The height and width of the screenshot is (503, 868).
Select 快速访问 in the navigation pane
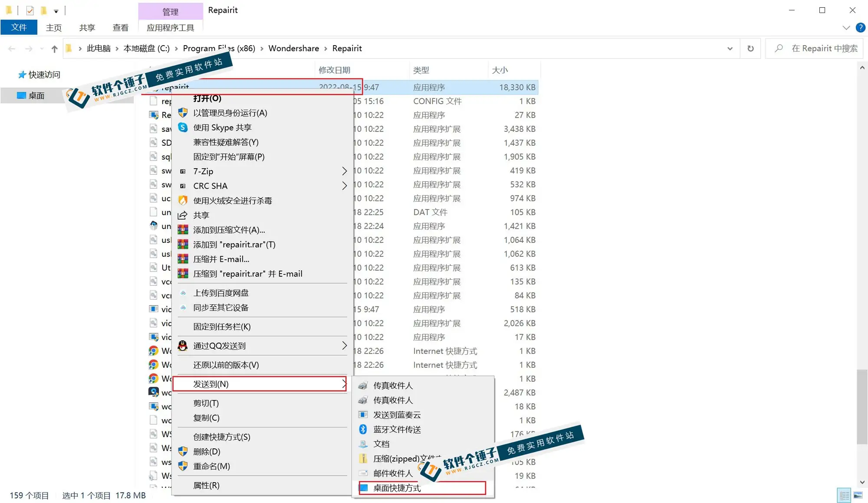(44, 75)
